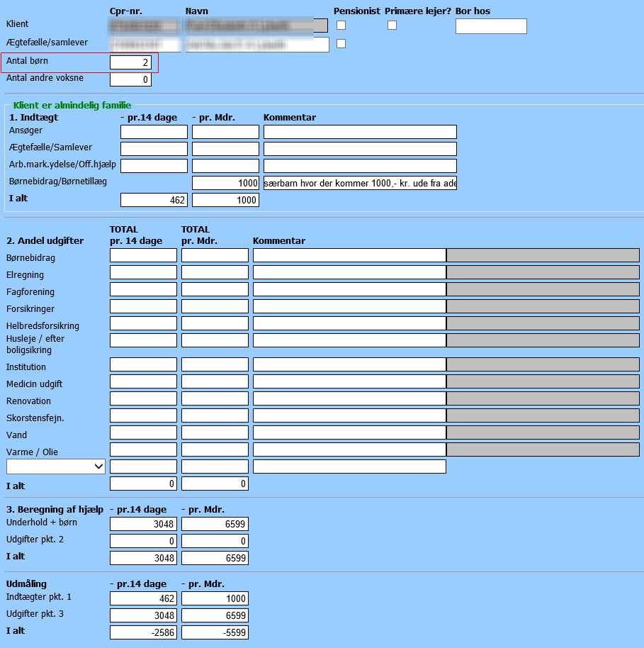
Task: Click Varme / Olie pr. Mdr. field
Action: (215, 449)
